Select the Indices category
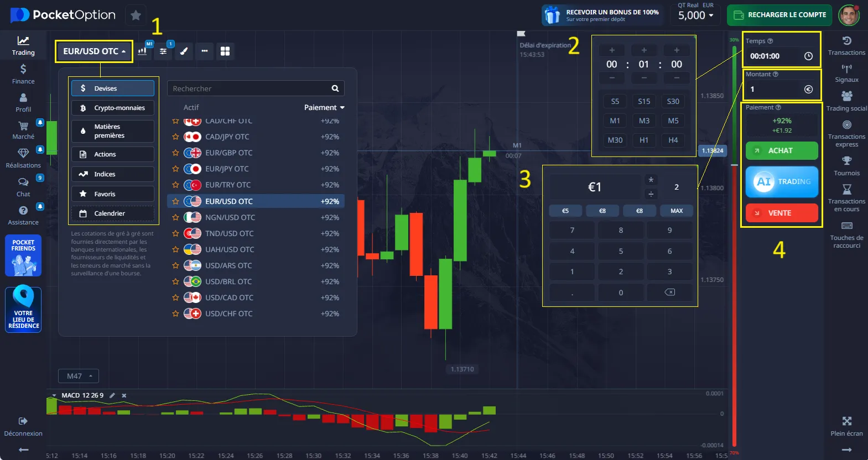This screenshot has width=868, height=460. pos(113,174)
